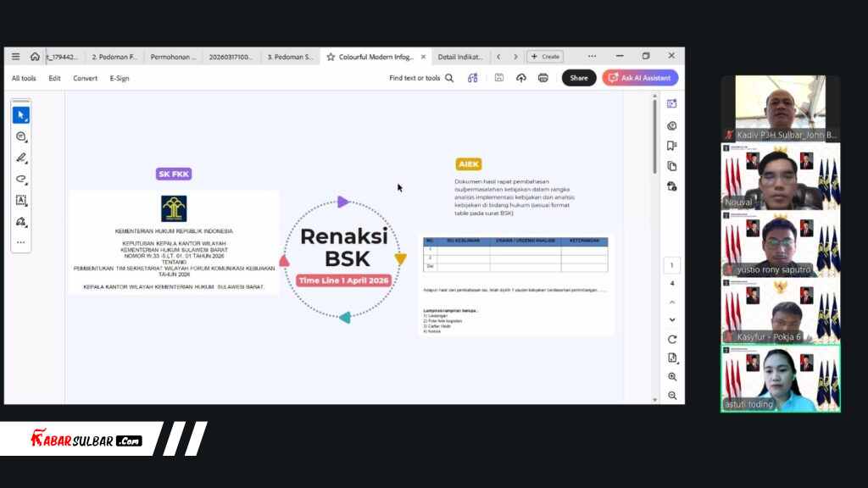This screenshot has height=488, width=868.
Task: Switch to the Detail Indikat... tab
Action: 459,57
